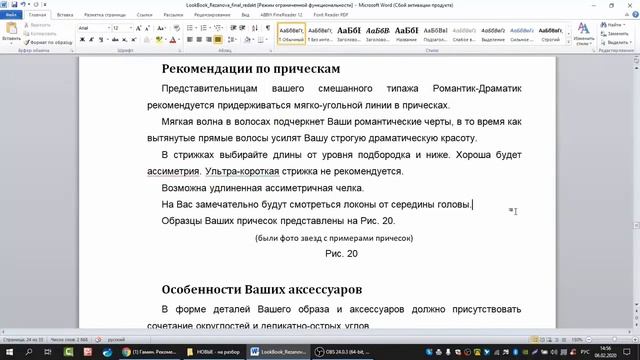Switch to the Рассылки tab
The image size is (640, 360).
173,15
